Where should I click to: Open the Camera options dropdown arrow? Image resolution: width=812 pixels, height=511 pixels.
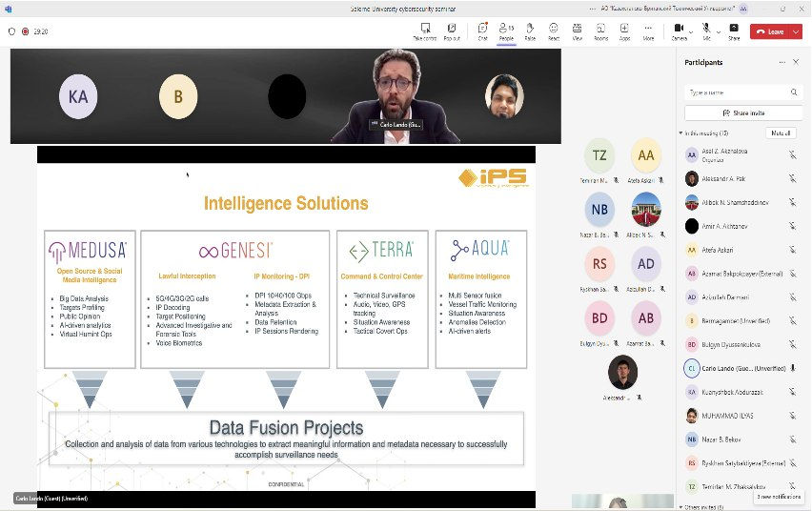point(691,32)
